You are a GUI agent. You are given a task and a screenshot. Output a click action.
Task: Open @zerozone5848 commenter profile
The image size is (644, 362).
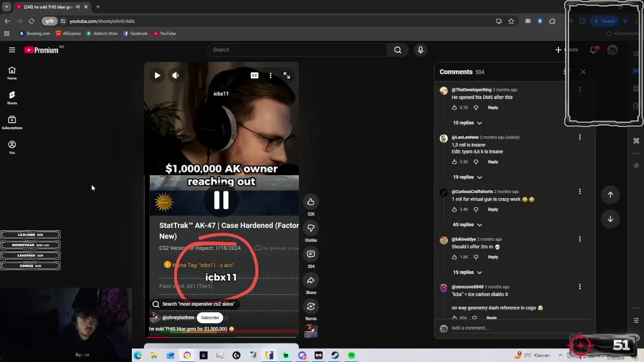467,287
